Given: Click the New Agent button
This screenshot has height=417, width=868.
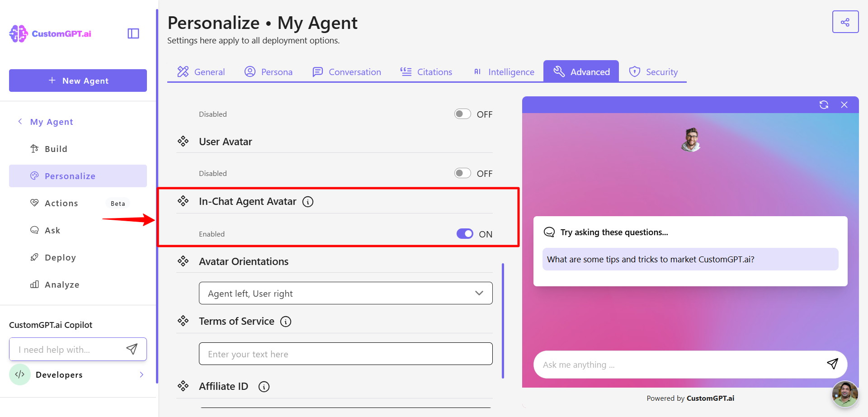Looking at the screenshot, I should click(78, 81).
